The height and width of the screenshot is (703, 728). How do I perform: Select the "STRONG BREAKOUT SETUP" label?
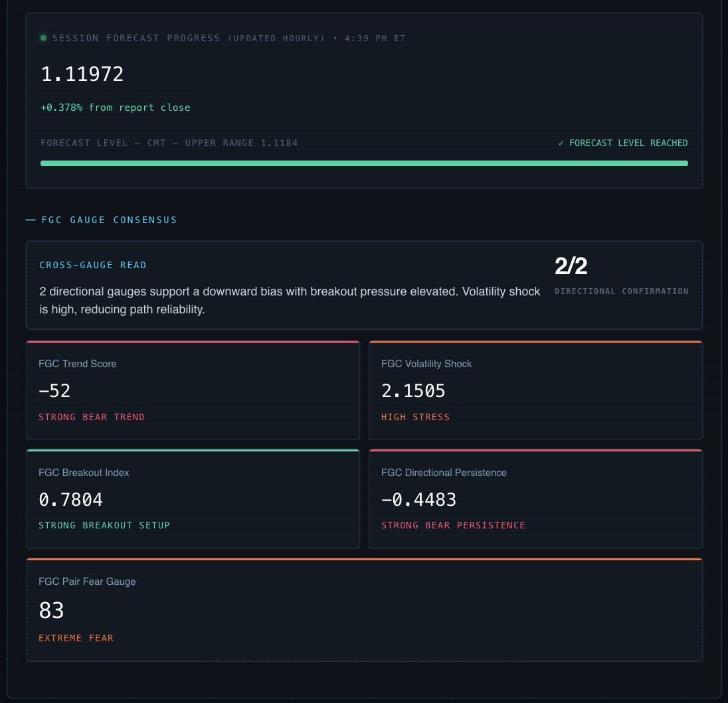[x=104, y=525]
